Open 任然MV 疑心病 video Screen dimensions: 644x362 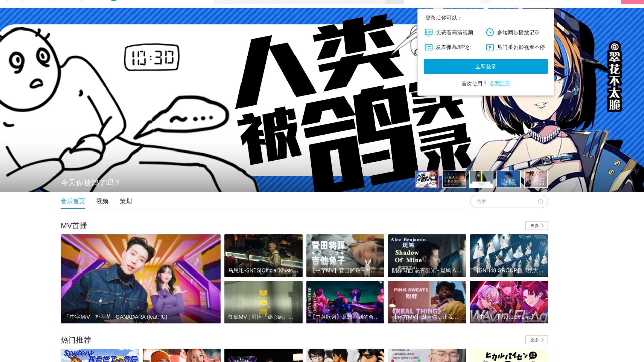tap(263, 302)
